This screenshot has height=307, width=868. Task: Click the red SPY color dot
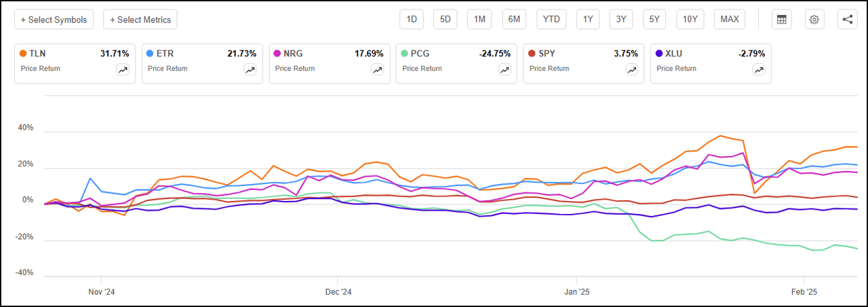533,53
